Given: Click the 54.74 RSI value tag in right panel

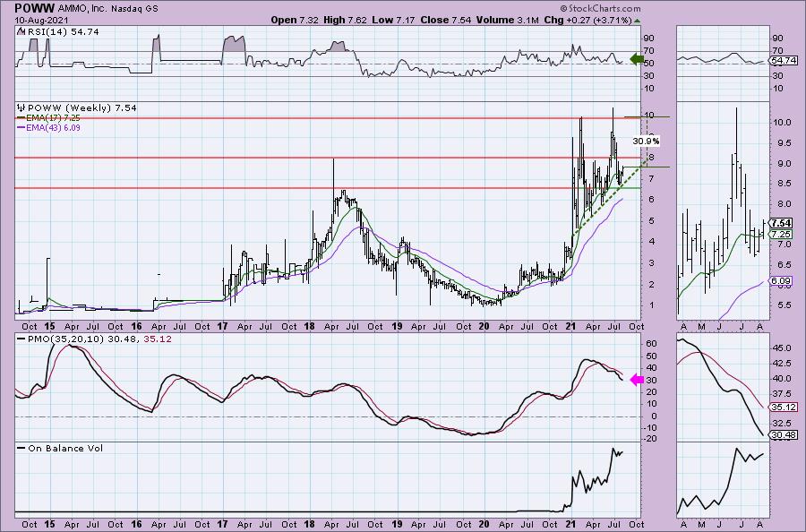Looking at the screenshot, I should click(x=785, y=61).
